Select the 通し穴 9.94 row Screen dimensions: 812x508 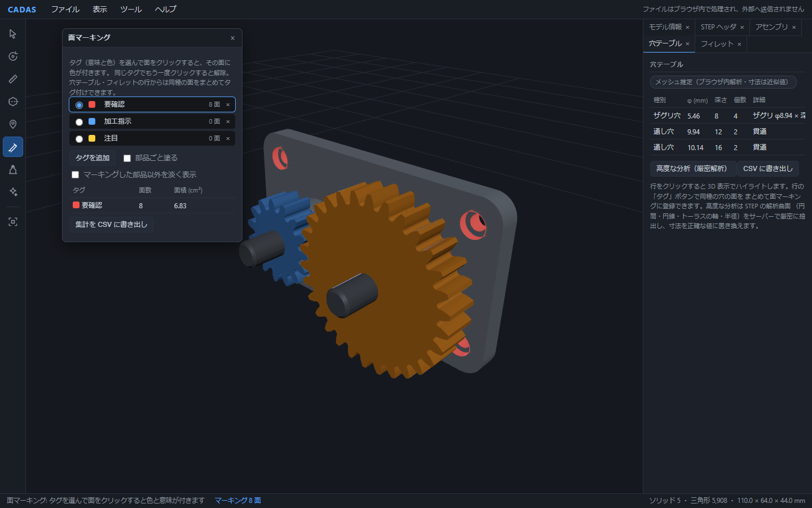(x=727, y=132)
